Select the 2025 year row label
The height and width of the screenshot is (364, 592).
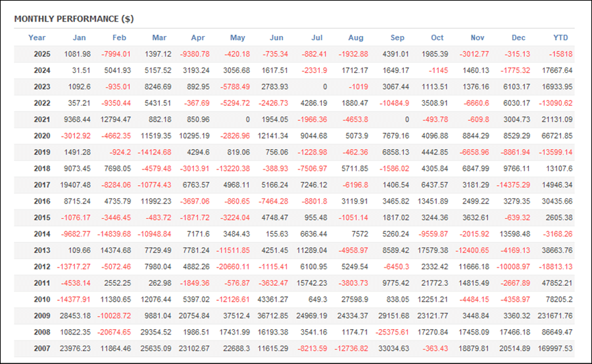41,54
